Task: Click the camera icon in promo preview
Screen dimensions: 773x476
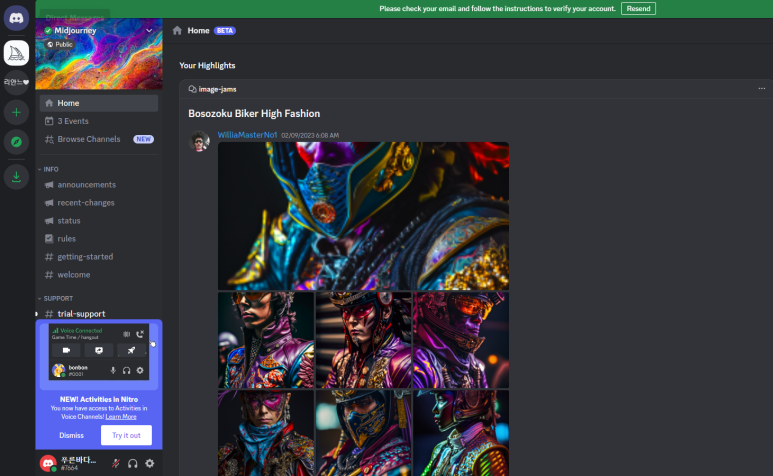Action: [66, 350]
